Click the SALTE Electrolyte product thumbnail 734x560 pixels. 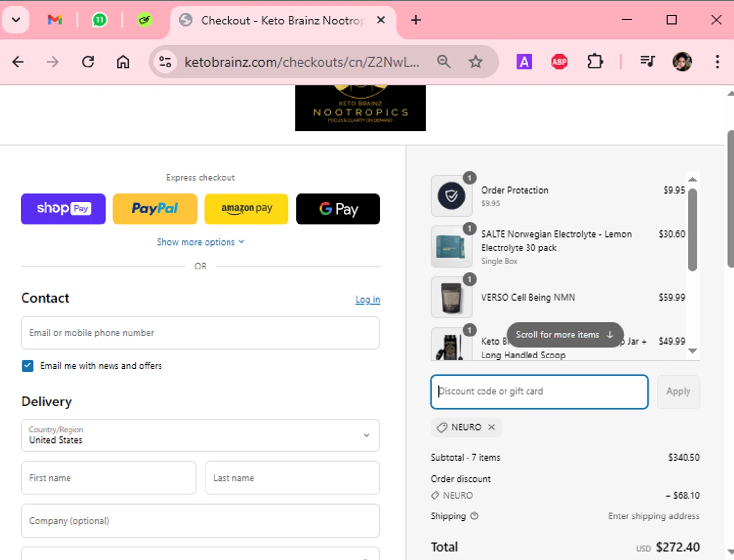point(451,246)
